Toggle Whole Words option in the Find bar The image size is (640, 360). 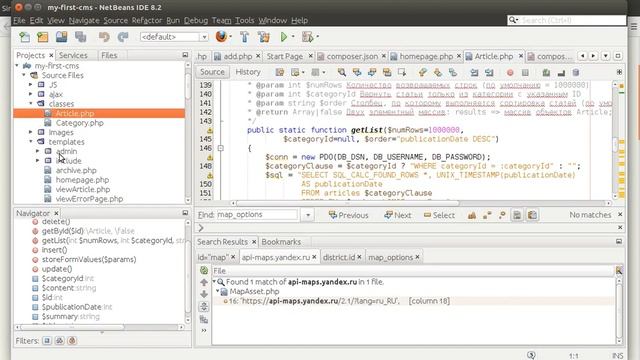tap(487, 215)
